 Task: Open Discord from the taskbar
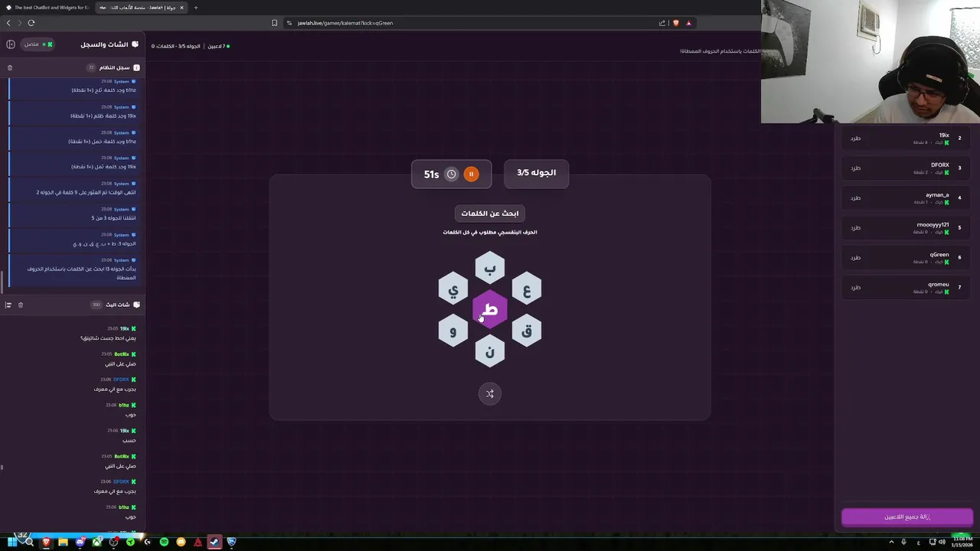click(x=80, y=543)
